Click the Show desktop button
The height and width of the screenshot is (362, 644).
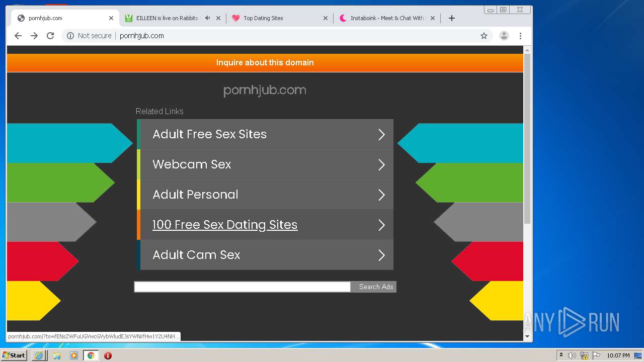[x=638, y=355]
